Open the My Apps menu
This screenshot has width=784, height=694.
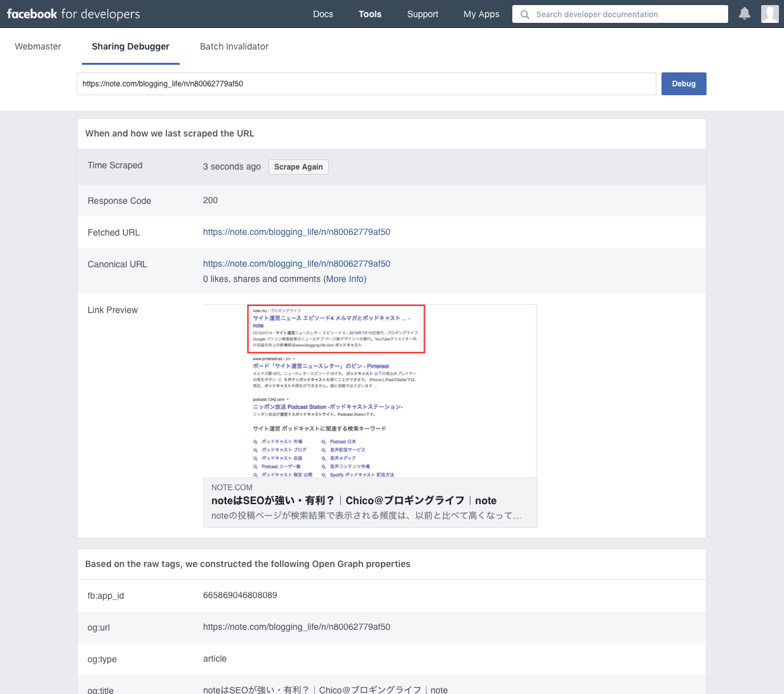(481, 14)
